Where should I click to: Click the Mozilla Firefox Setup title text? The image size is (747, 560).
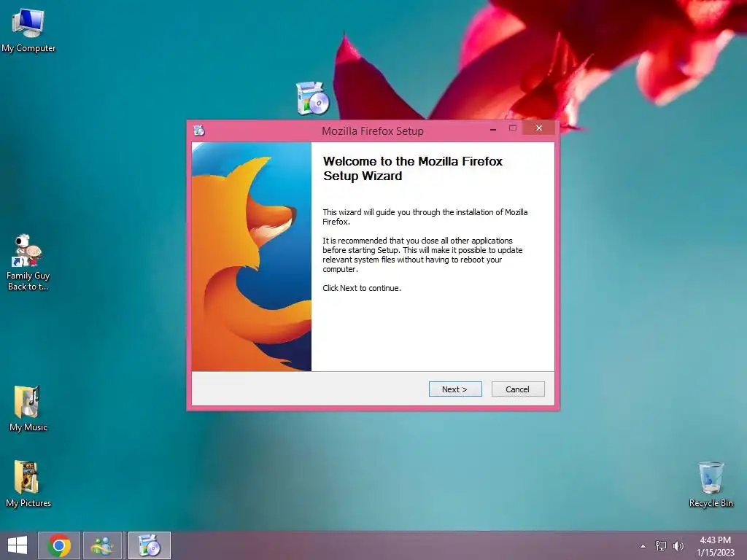[373, 131]
